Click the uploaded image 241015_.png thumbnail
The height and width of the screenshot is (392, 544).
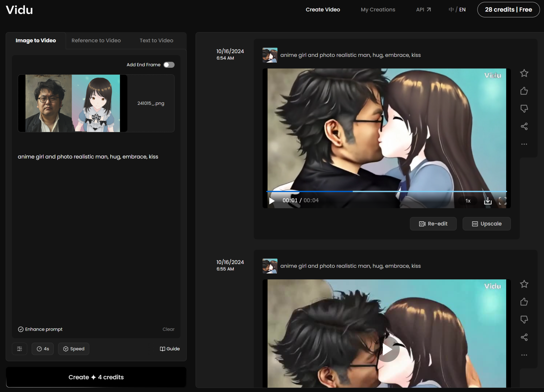tap(73, 103)
